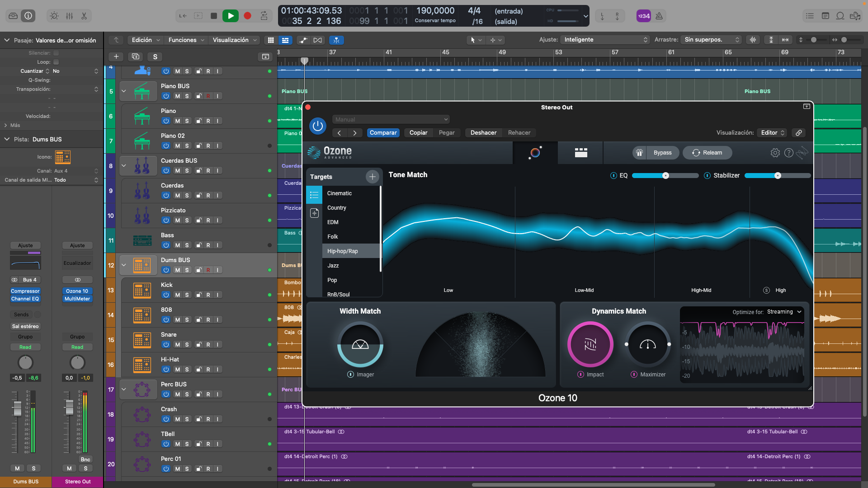
Task: Select Hip-hop/Rap in the Targets list
Action: (x=343, y=251)
